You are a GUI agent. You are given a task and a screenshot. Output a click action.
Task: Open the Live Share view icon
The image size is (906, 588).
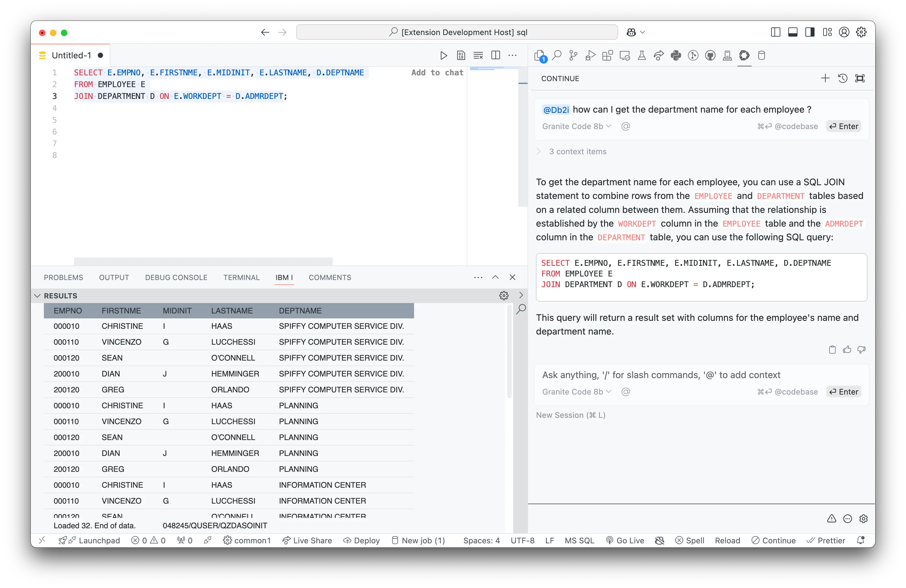point(659,56)
